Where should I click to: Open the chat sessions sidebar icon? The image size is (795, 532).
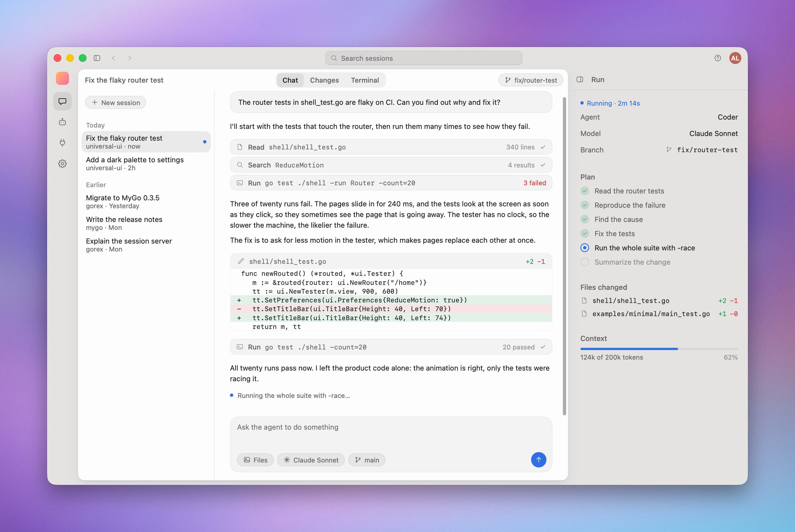(62, 102)
